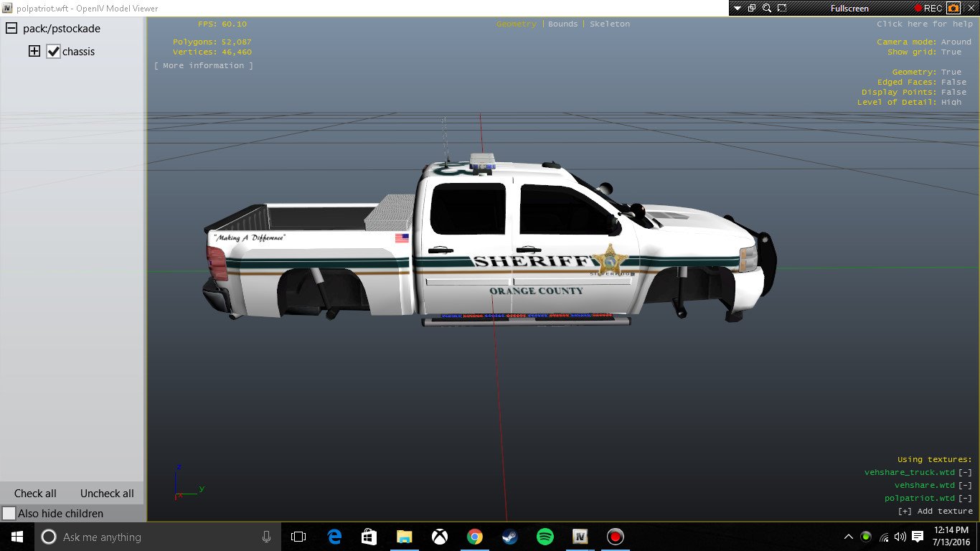Click the magnifier icon in the recorder bar
Image resolution: width=980 pixels, height=551 pixels.
[767, 9]
